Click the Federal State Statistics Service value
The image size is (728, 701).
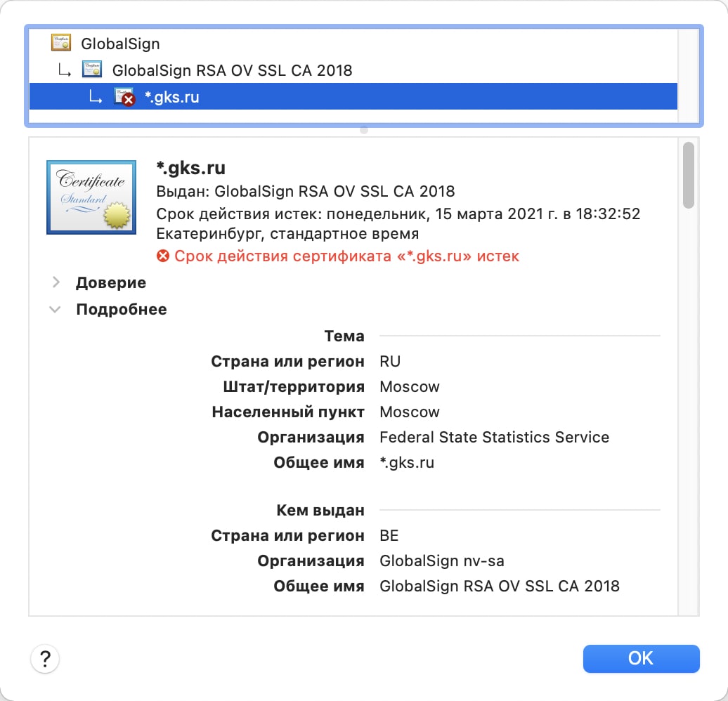click(495, 438)
